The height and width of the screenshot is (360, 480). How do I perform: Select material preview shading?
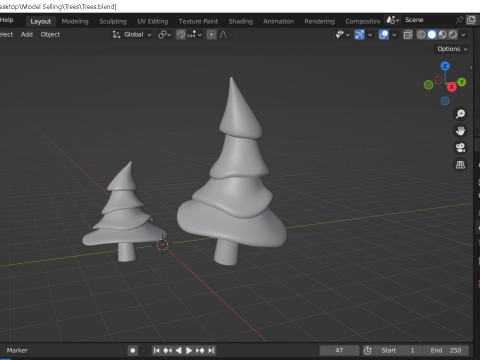pos(442,35)
